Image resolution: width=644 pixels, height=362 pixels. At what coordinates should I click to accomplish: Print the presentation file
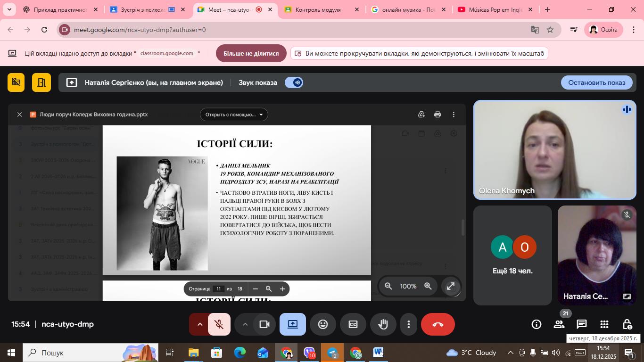click(438, 115)
